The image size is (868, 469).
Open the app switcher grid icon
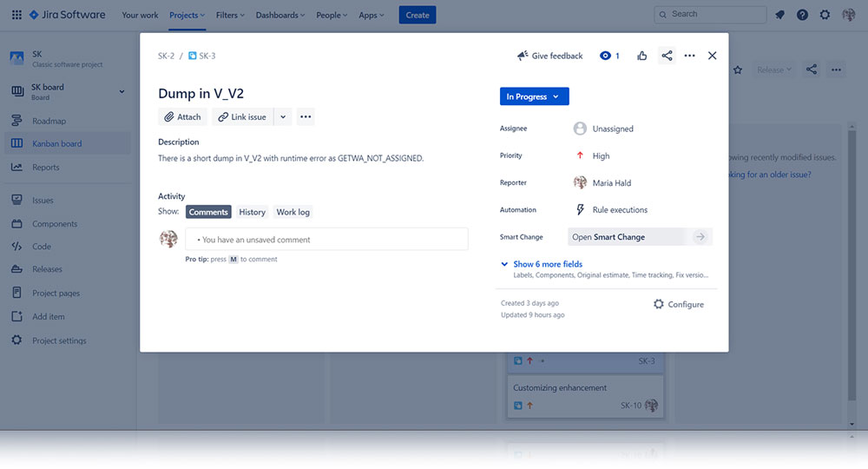tap(16, 15)
